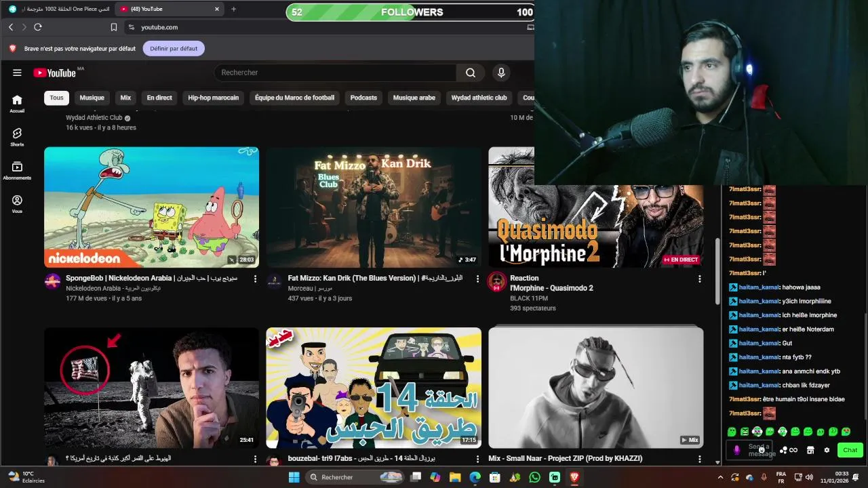Open Fat Mizzo Kan Drik video title

pos(375,278)
